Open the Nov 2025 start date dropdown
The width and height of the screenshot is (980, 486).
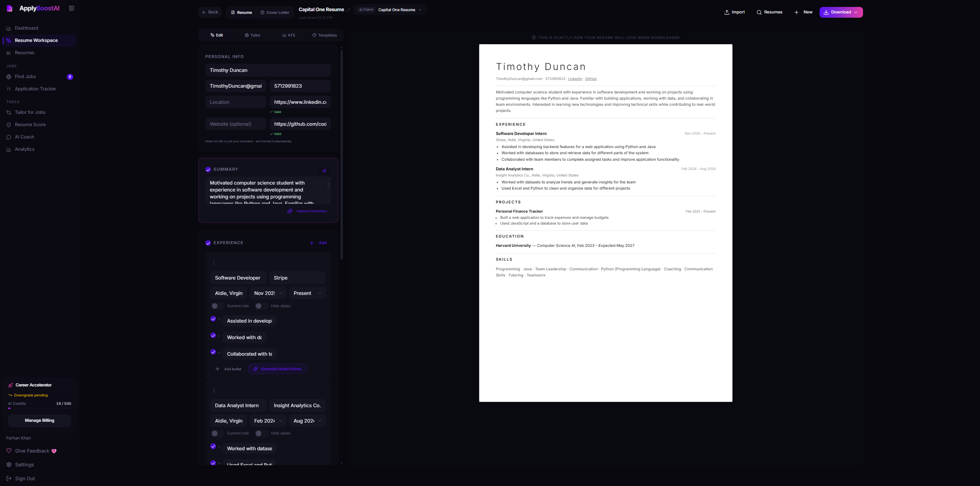point(268,293)
